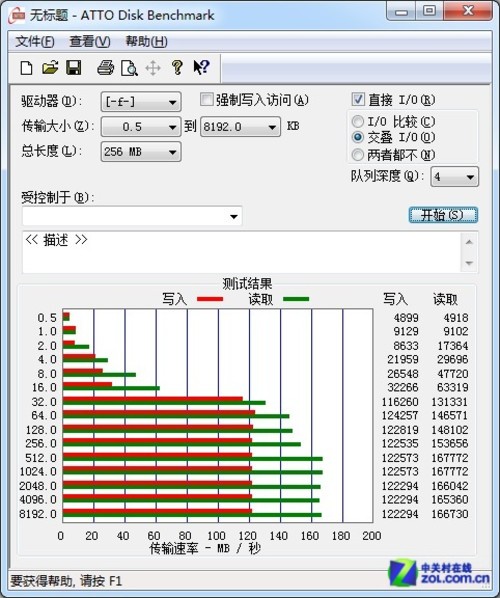This screenshot has height=598, width=500.
Task: Click the four-arrow move icon
Action: (153, 69)
